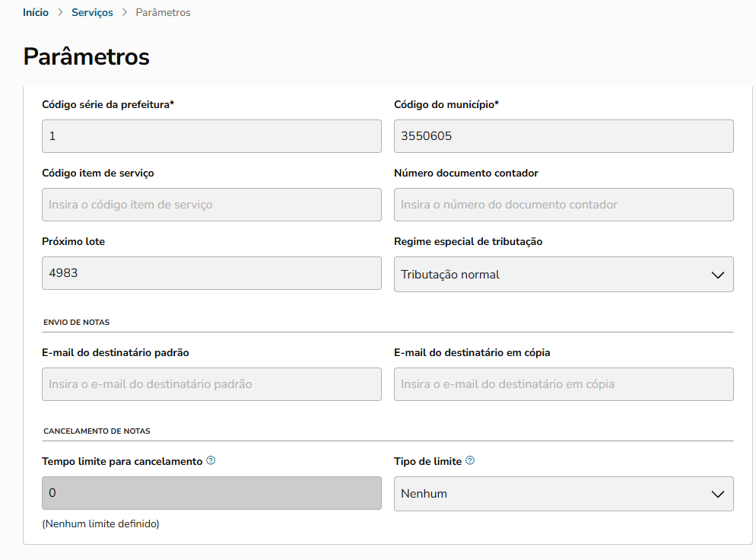This screenshot has height=560, width=756.
Task: Focus the Código série da prefeitura field
Action: [211, 136]
